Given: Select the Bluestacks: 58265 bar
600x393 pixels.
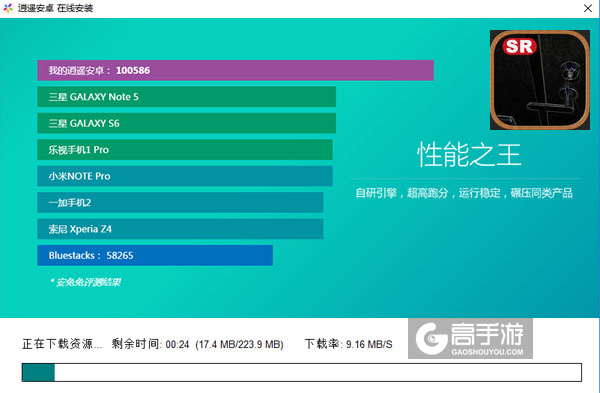Looking at the screenshot, I should tap(155, 255).
